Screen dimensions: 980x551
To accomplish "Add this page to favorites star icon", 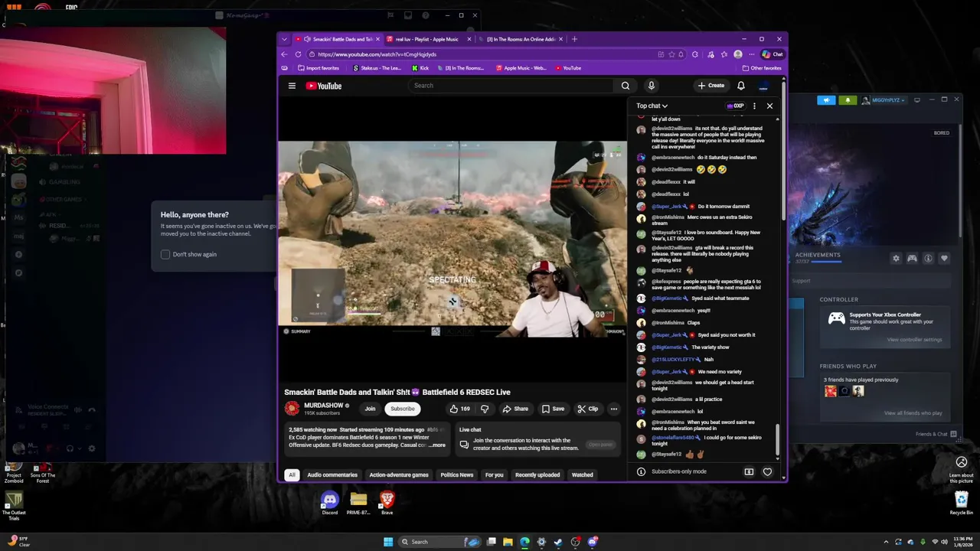I will point(671,54).
